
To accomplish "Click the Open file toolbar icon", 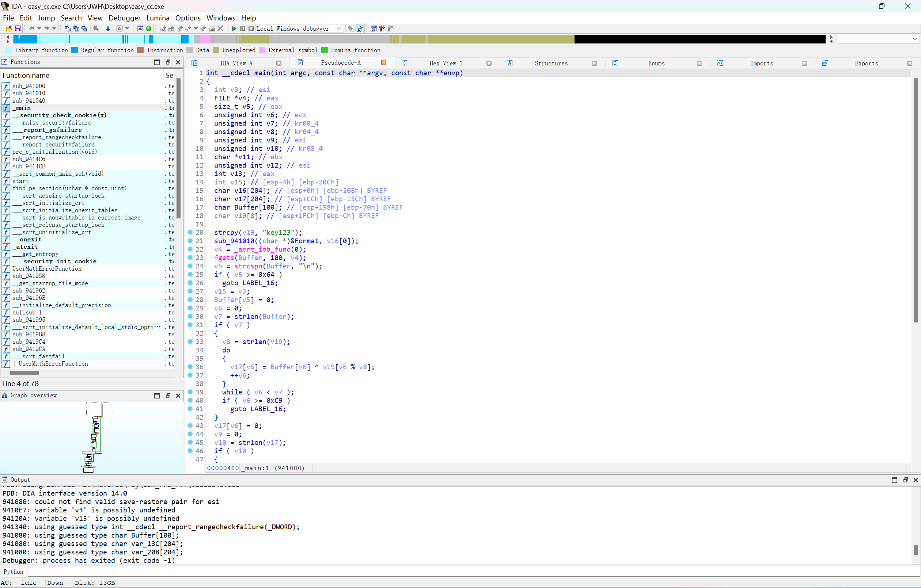I will coord(9,28).
